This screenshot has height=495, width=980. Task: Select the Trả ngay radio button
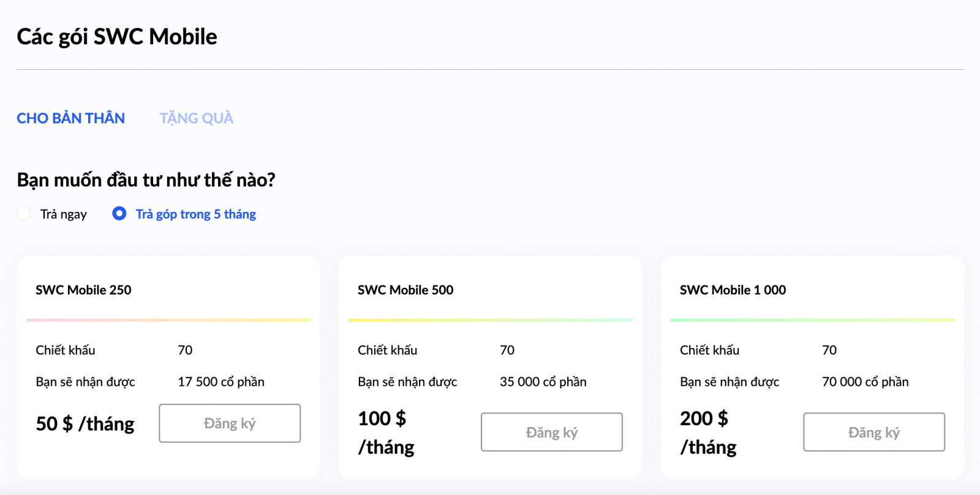pyautogui.click(x=24, y=213)
